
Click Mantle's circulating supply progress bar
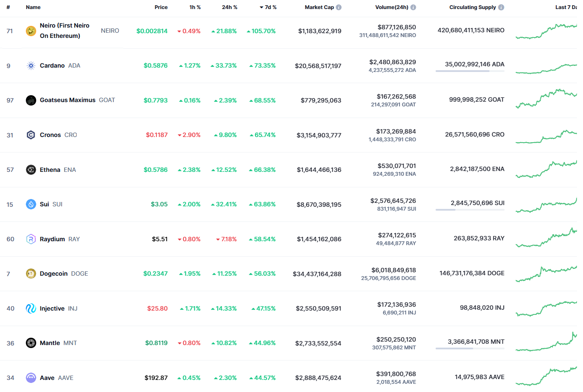(x=470, y=348)
